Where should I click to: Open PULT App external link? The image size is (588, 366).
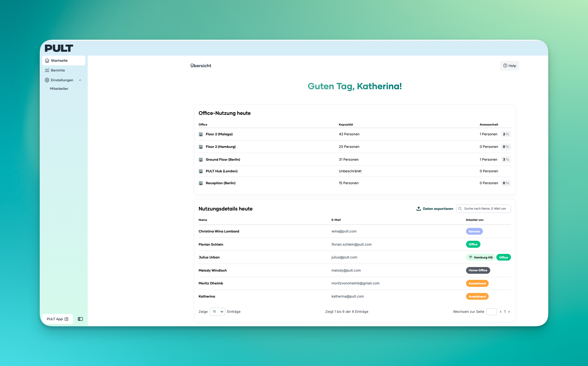point(57,319)
